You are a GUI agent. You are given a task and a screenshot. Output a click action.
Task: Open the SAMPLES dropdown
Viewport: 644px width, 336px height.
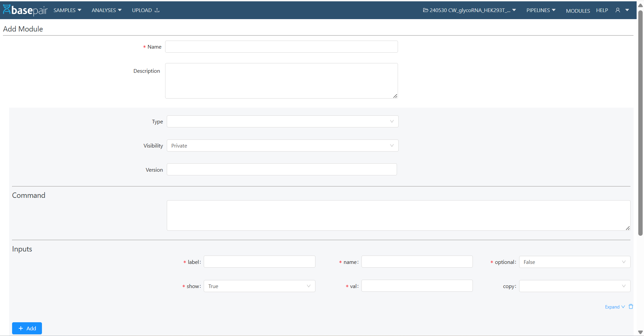tap(67, 10)
